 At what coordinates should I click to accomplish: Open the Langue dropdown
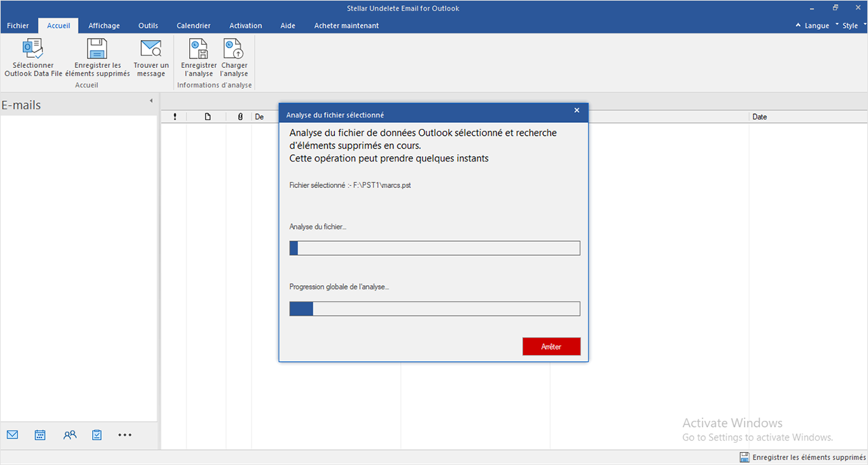pos(816,26)
